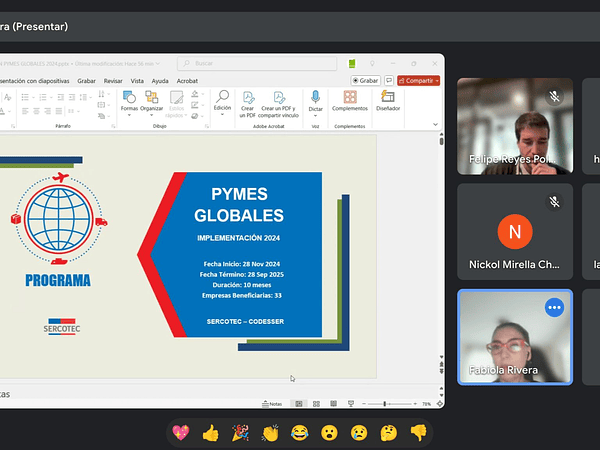Switch to slide sorter view
600x450 pixels.
click(316, 404)
